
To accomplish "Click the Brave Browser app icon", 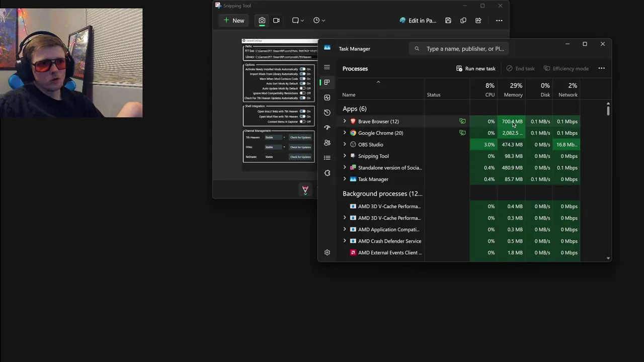I will 353,121.
